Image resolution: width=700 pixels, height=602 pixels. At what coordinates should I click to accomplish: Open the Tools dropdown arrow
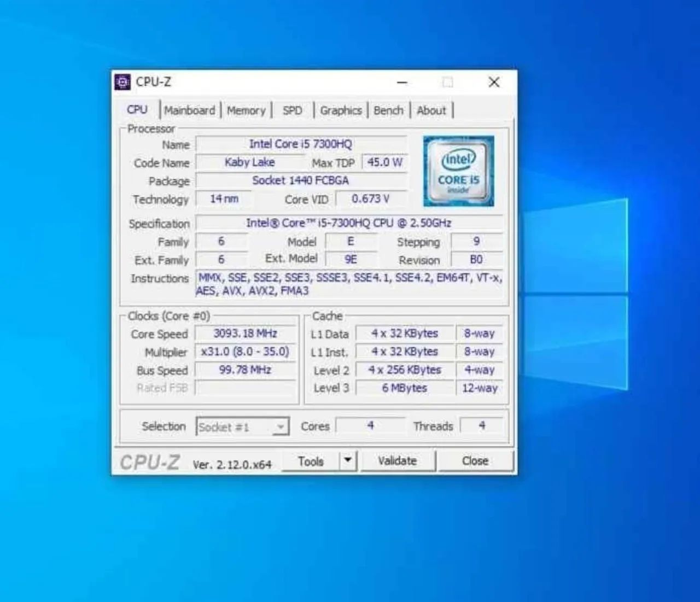[x=348, y=461]
